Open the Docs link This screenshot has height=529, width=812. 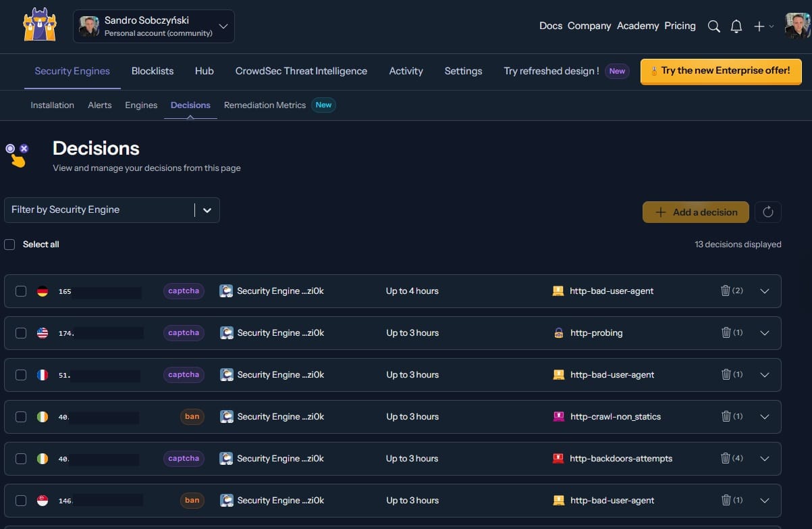[x=551, y=26]
